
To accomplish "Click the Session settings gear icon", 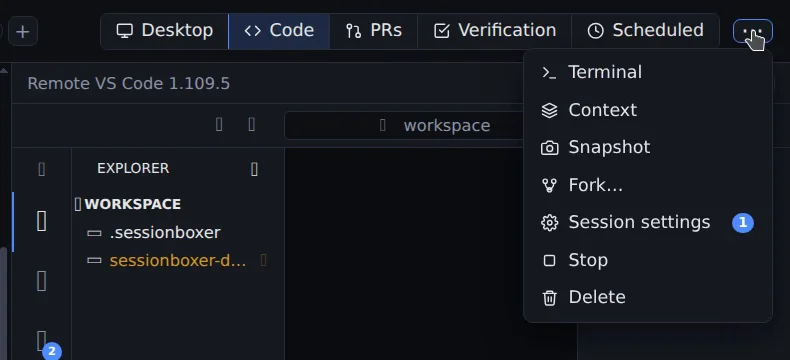I will [x=549, y=223].
